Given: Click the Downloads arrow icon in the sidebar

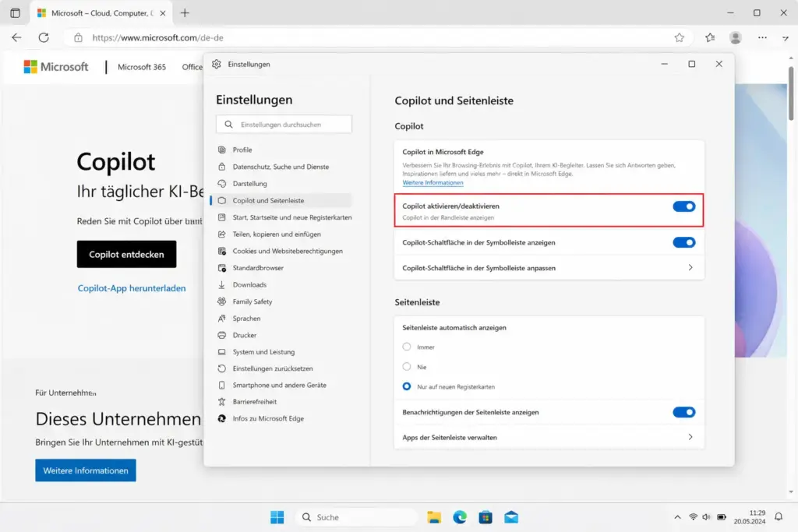Looking at the screenshot, I should (222, 285).
